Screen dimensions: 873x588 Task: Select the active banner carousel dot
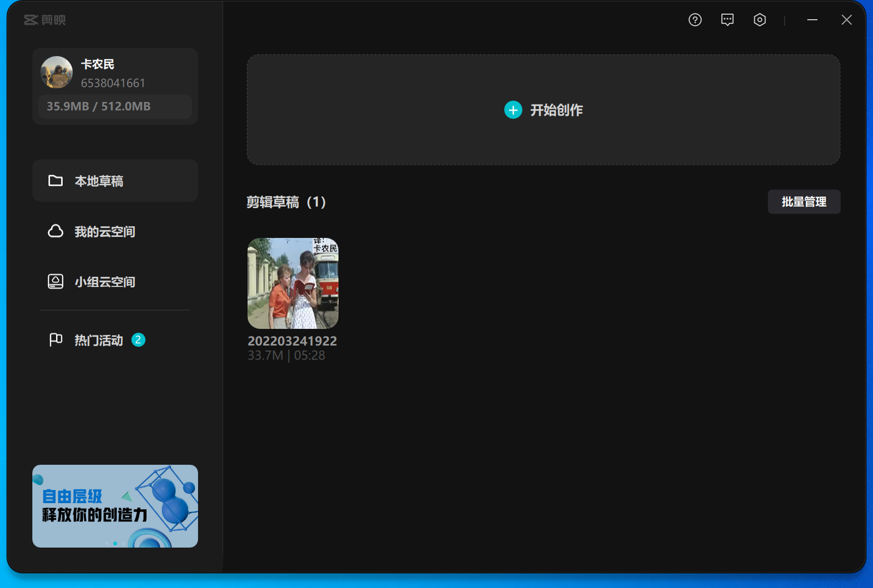pyautogui.click(x=115, y=544)
